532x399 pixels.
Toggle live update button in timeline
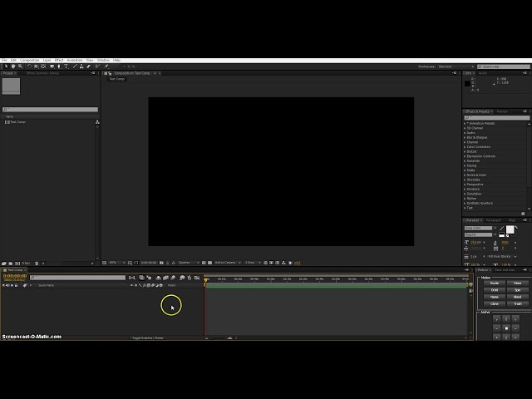tap(142, 278)
